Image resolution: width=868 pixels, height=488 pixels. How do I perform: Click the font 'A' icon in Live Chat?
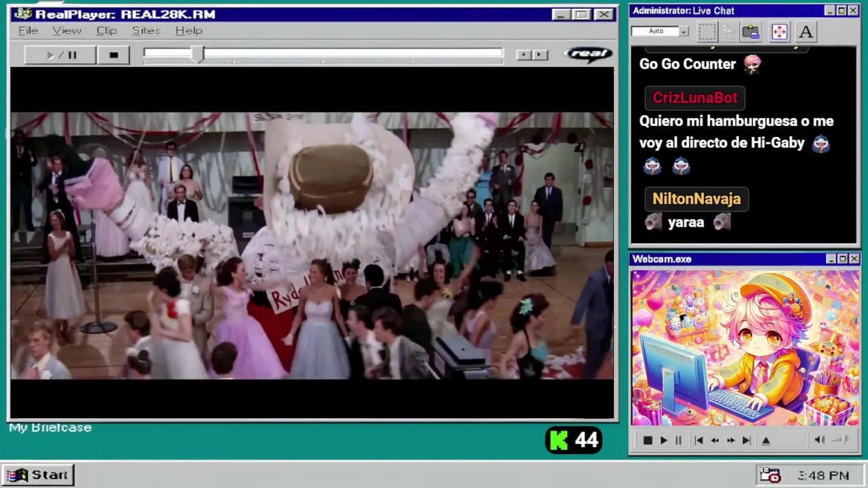coord(806,31)
